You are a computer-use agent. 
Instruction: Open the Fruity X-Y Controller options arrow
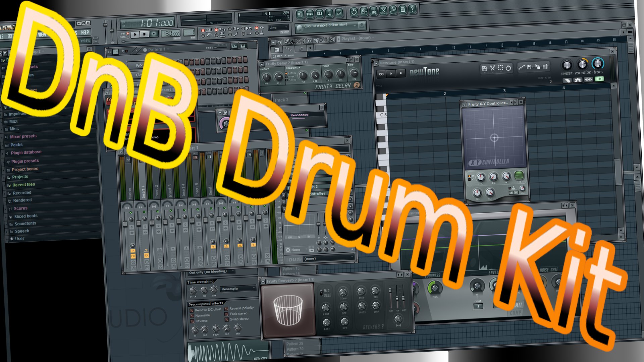[x=464, y=105]
